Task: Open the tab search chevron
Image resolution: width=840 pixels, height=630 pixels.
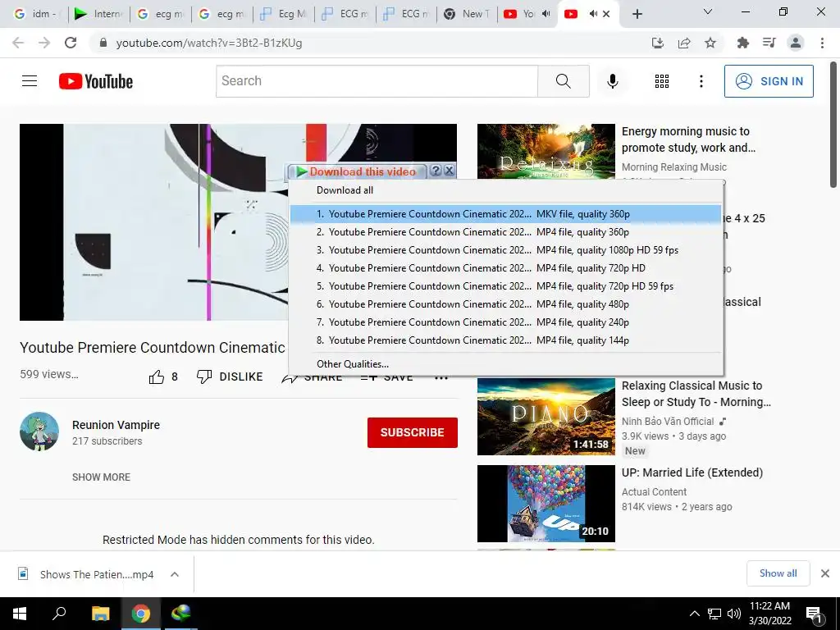Action: pyautogui.click(x=708, y=11)
